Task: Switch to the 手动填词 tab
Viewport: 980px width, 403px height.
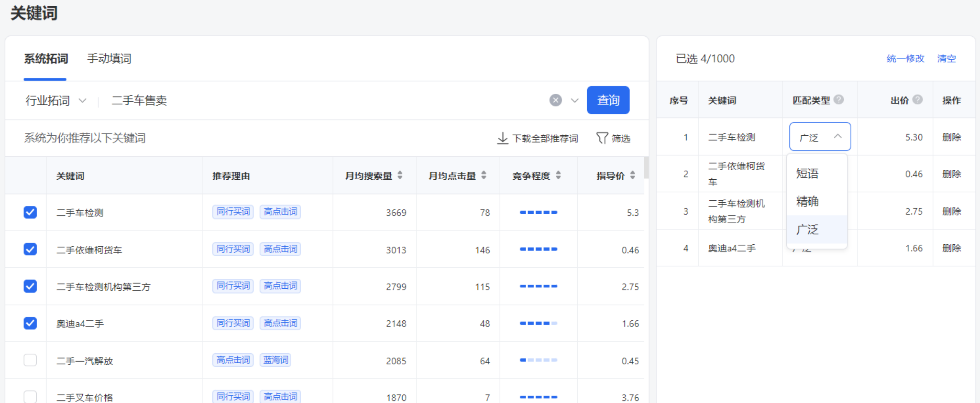Action: click(x=109, y=58)
